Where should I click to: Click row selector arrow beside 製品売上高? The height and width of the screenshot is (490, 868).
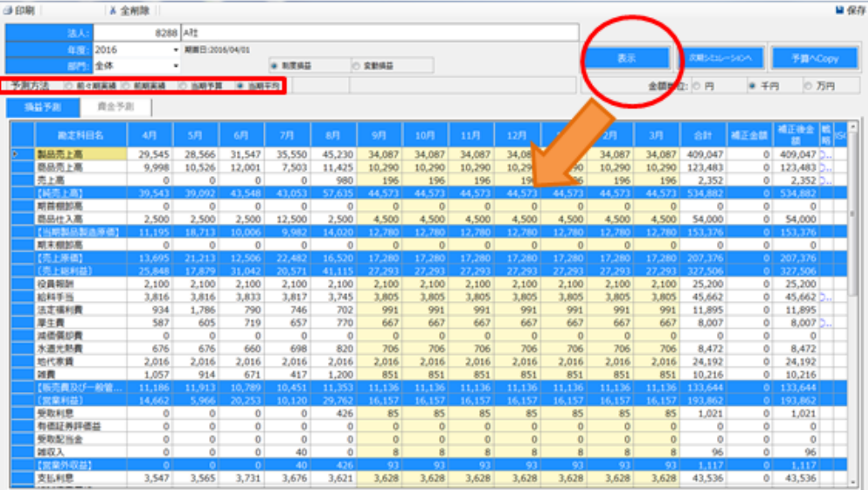coord(14,154)
